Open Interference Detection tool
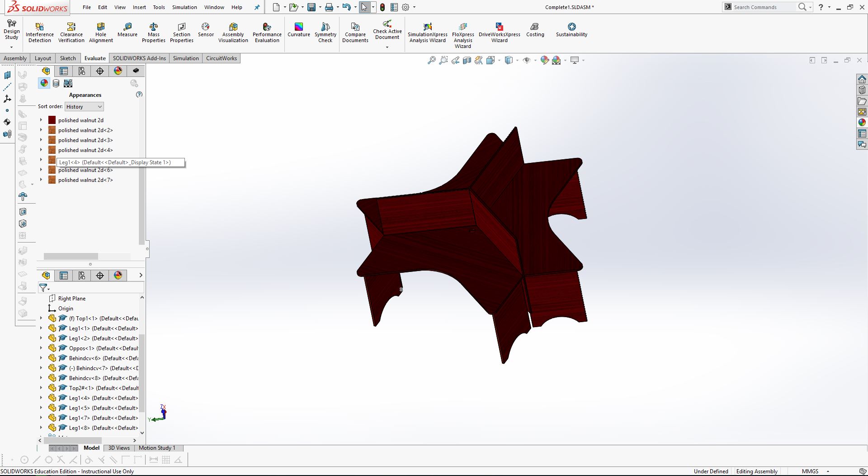 40,32
